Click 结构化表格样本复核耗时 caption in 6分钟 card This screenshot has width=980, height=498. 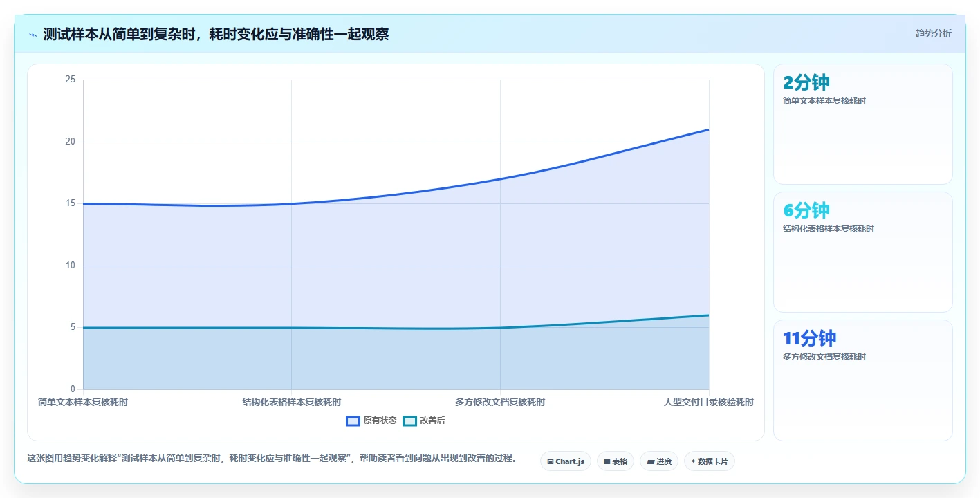pyautogui.click(x=829, y=229)
